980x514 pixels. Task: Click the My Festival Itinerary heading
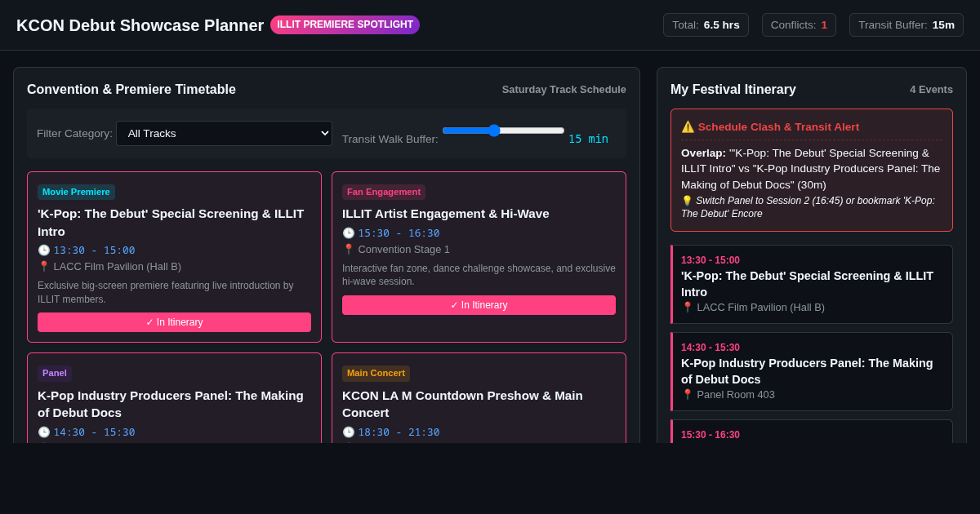tap(733, 90)
